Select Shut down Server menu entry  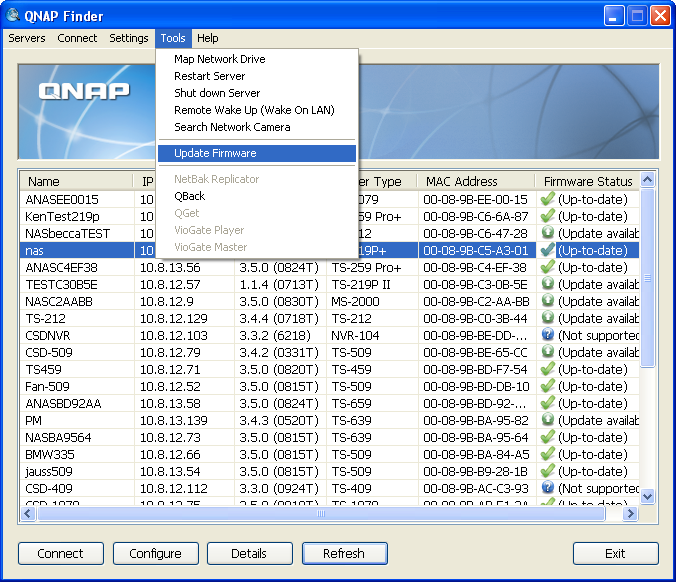[257, 93]
